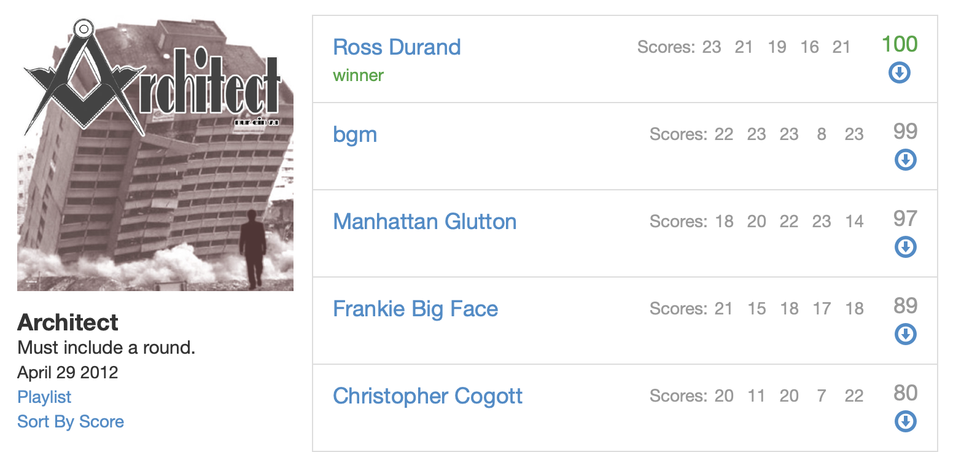Click the Architect album cover image

tap(155, 154)
